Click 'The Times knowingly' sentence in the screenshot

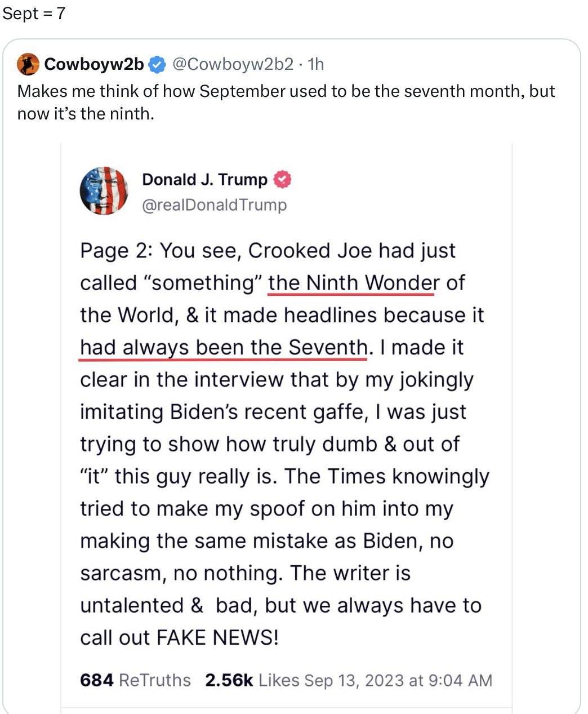386,476
